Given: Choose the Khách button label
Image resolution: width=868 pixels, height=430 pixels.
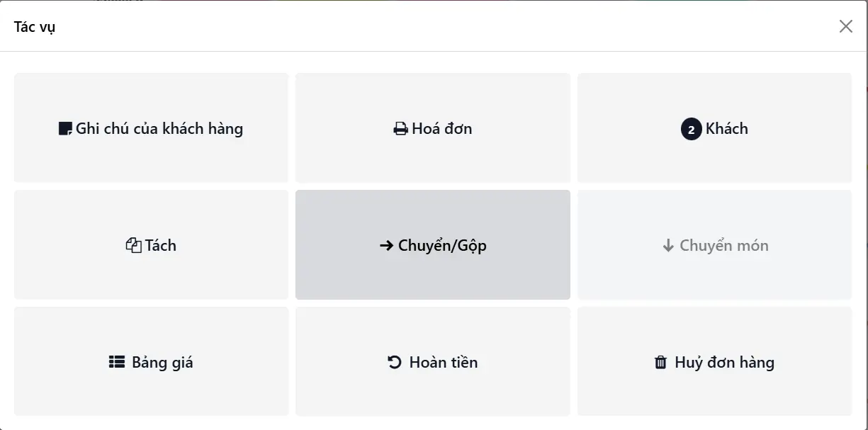Looking at the screenshot, I should pyautogui.click(x=726, y=129).
